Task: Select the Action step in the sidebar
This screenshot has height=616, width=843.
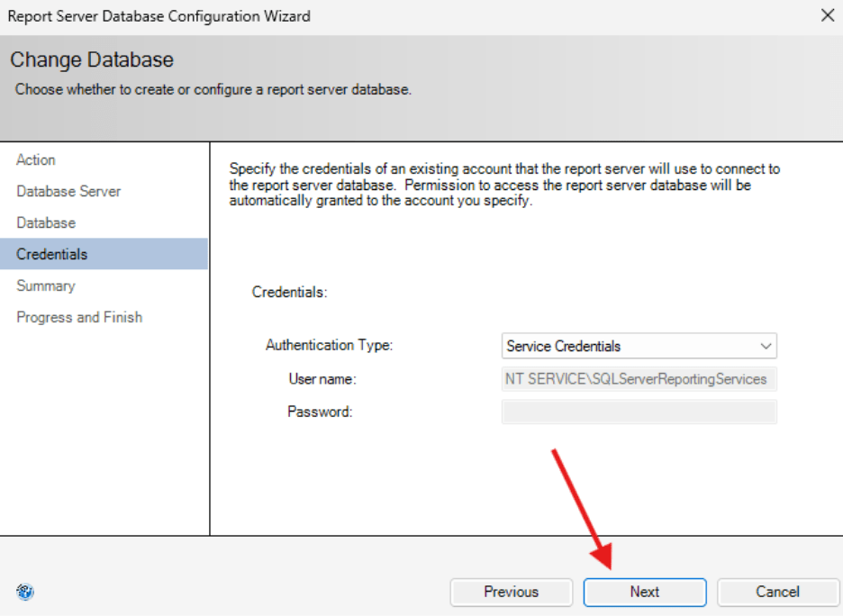Action: [36, 159]
